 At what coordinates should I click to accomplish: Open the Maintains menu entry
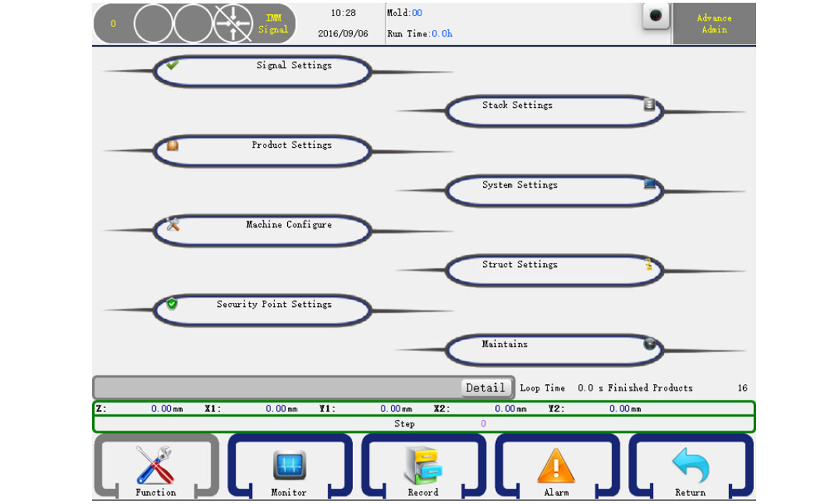coord(505,344)
